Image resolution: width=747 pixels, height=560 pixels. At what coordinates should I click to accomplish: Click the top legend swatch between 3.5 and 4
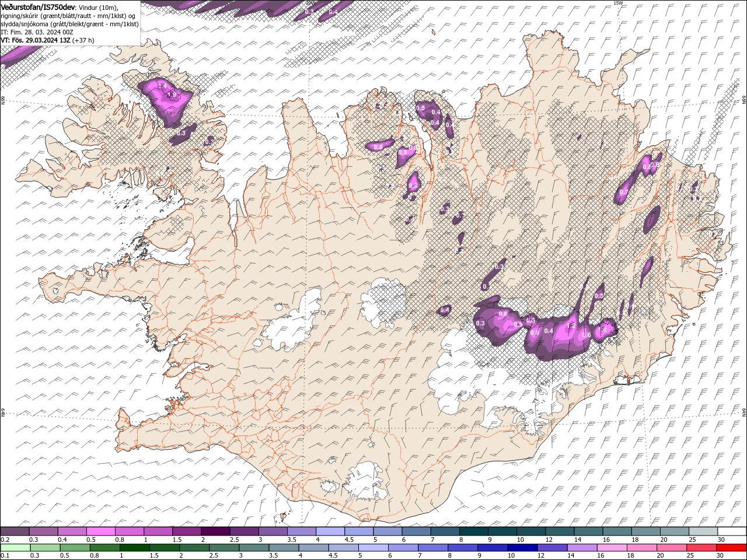(301, 531)
